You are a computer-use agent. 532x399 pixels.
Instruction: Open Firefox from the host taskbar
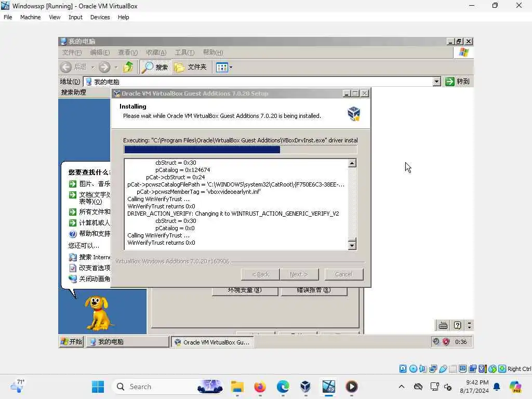click(x=260, y=387)
